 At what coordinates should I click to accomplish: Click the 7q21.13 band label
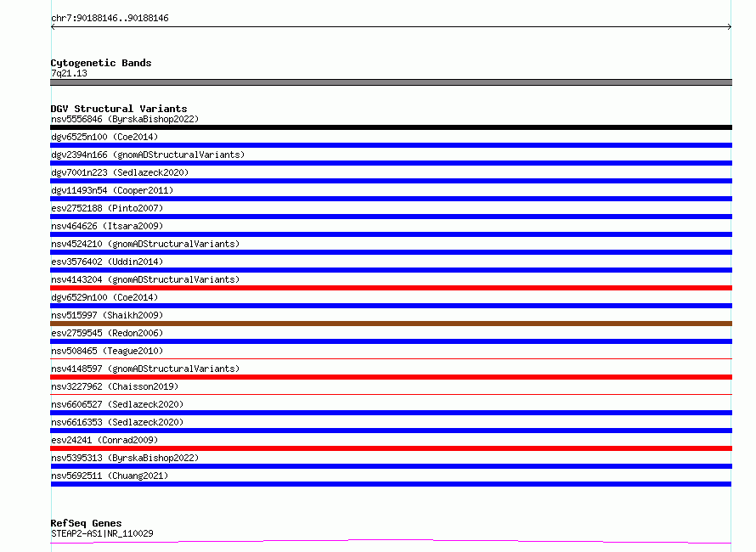[x=69, y=73]
